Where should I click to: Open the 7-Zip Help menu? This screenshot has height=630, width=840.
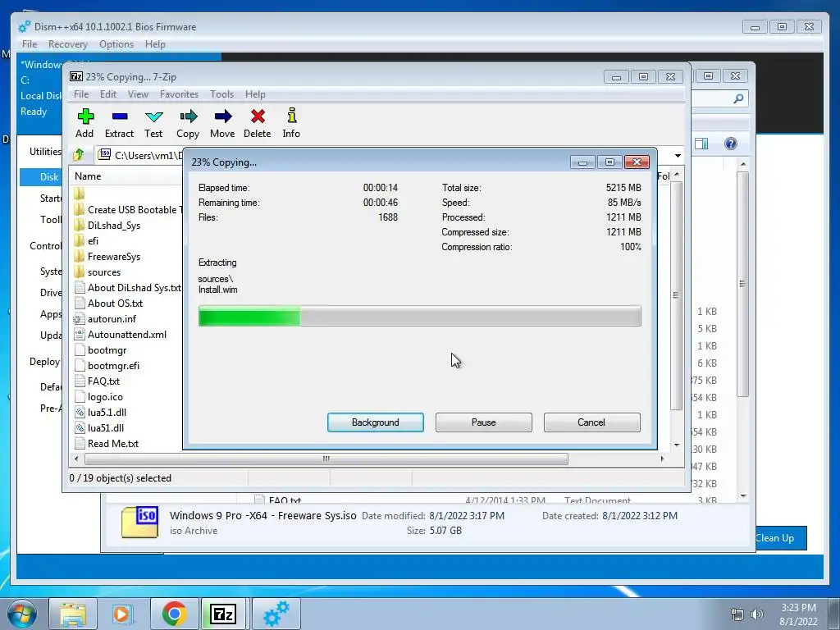click(255, 94)
